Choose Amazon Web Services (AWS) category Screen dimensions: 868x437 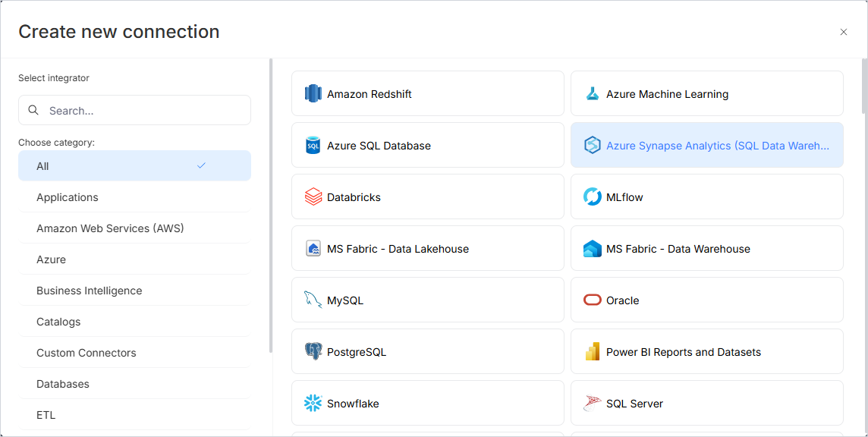[x=110, y=228]
